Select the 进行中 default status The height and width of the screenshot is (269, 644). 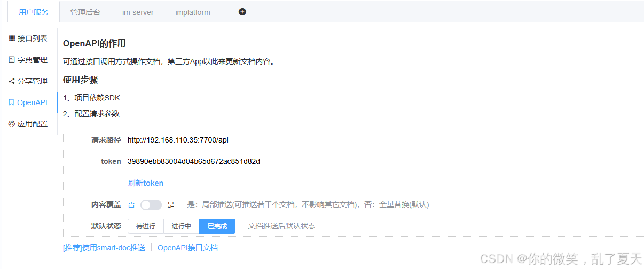tap(182, 226)
